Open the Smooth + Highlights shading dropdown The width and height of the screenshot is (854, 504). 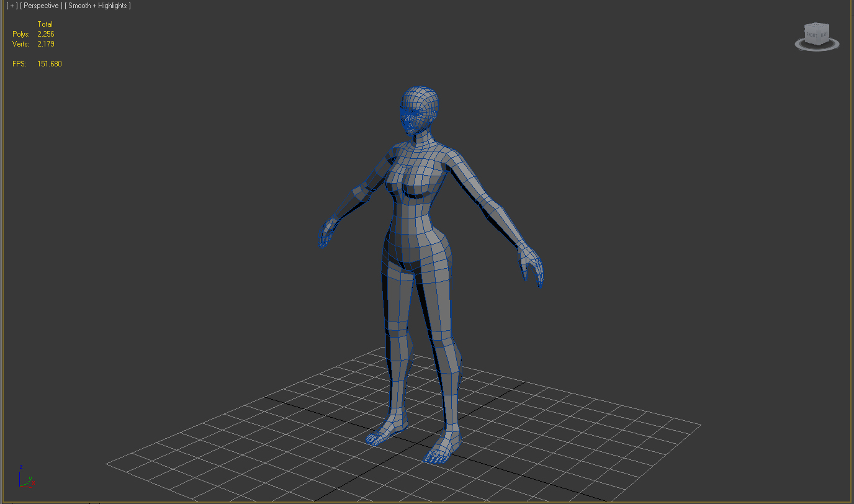(97, 5)
